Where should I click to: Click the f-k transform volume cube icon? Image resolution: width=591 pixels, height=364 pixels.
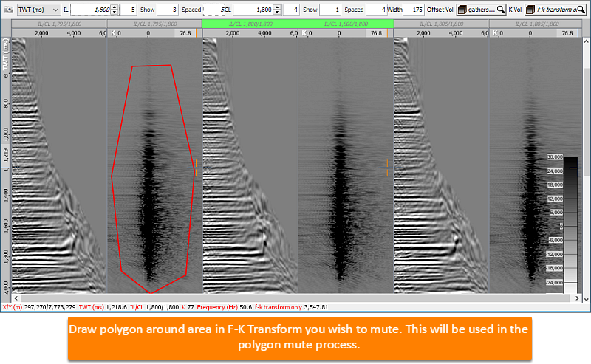click(x=530, y=10)
